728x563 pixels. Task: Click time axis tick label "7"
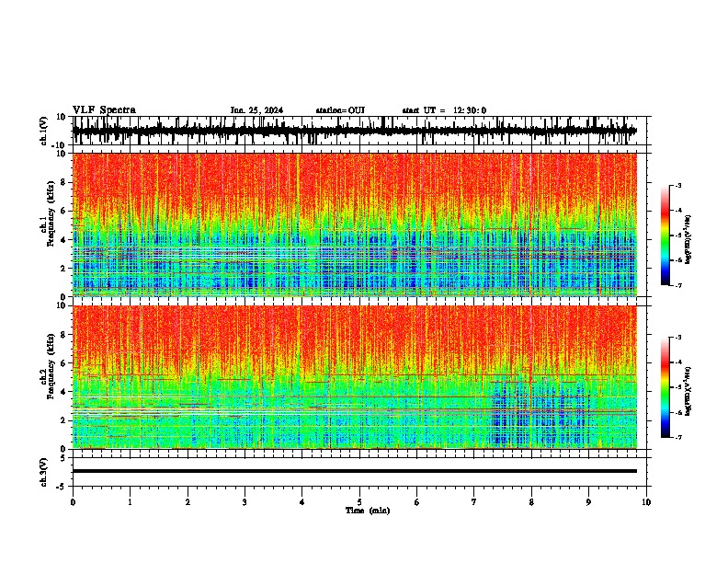(x=474, y=502)
